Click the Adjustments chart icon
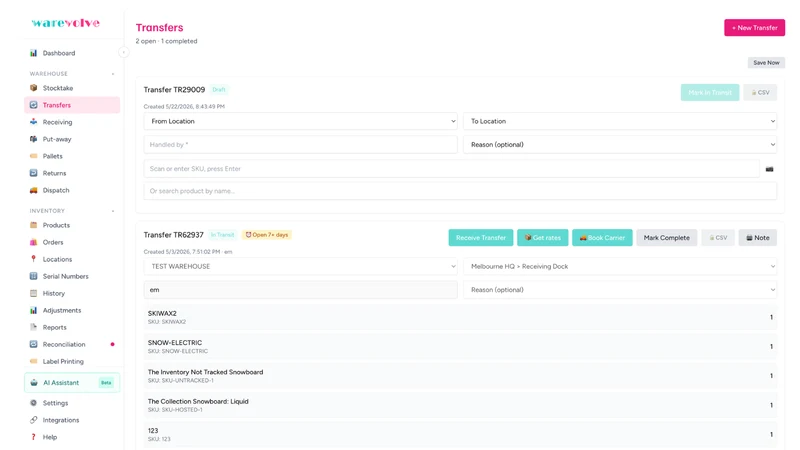 point(33,310)
